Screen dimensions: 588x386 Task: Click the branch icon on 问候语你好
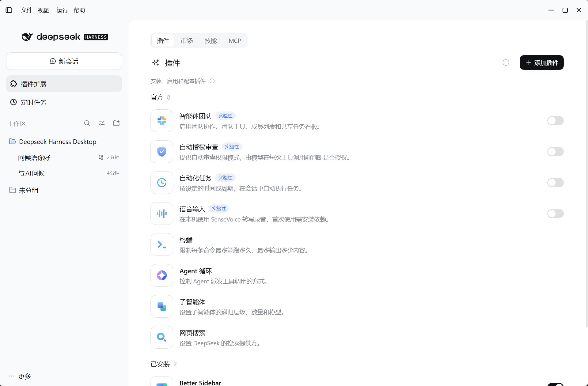pyautogui.click(x=101, y=157)
